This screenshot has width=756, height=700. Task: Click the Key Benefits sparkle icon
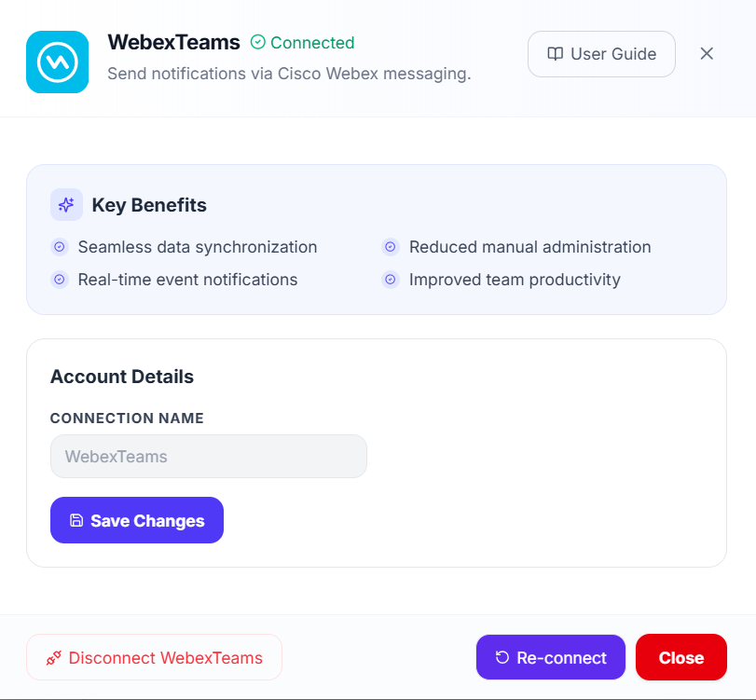[x=66, y=205]
